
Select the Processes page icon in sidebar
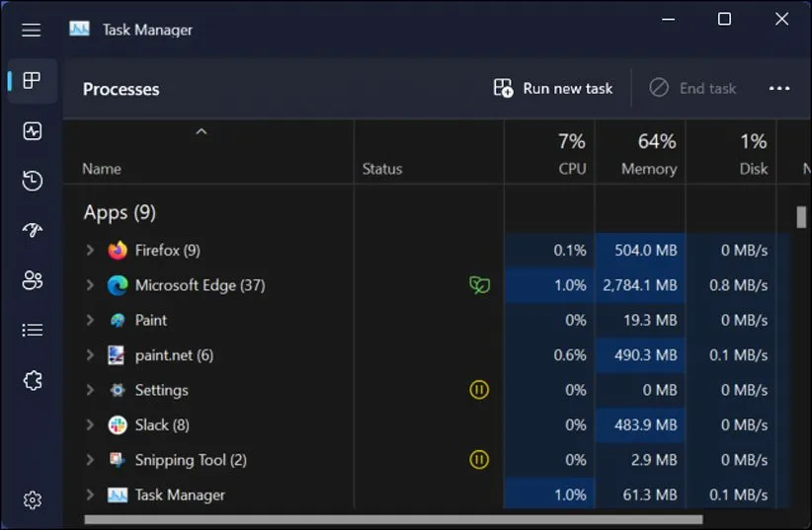32,81
